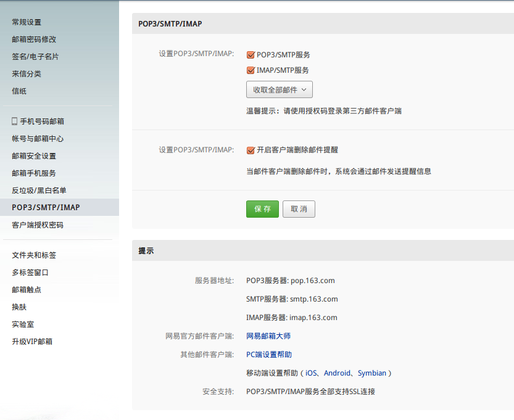Click the 提示 section header
514x420 pixels.
click(x=146, y=251)
